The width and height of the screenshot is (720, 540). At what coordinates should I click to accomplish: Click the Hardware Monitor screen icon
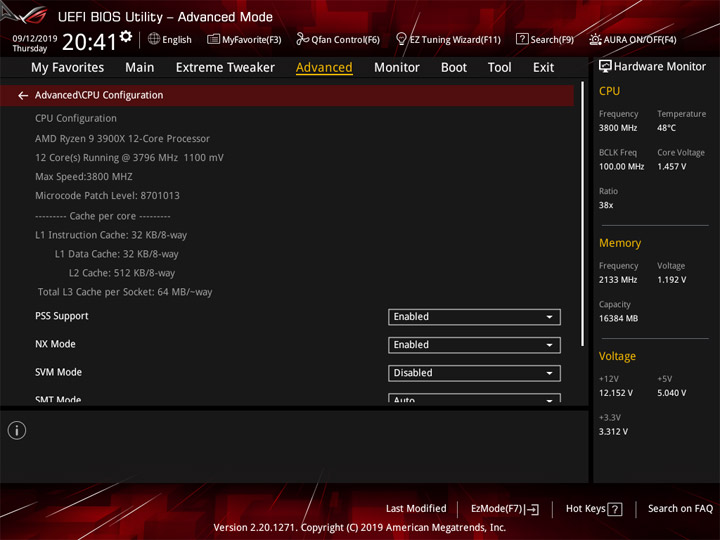click(x=605, y=67)
